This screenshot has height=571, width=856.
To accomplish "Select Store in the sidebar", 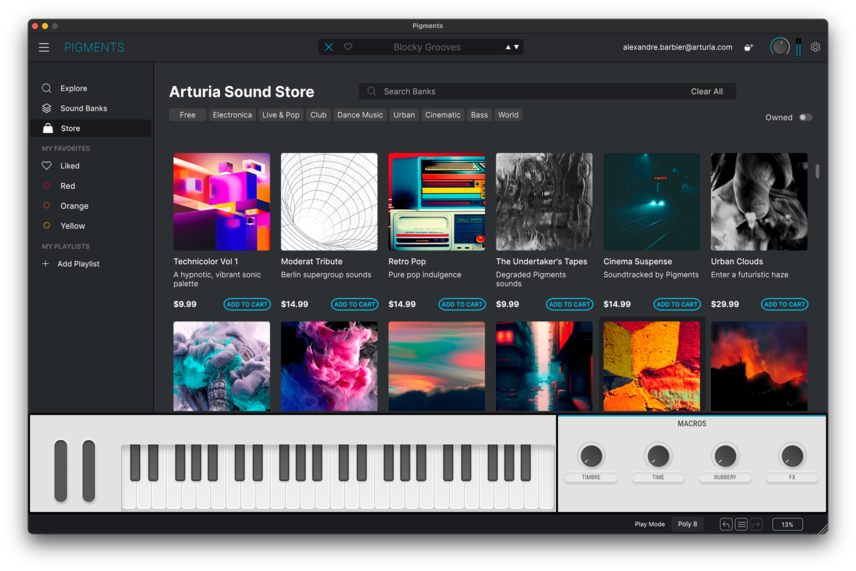I will coord(91,128).
